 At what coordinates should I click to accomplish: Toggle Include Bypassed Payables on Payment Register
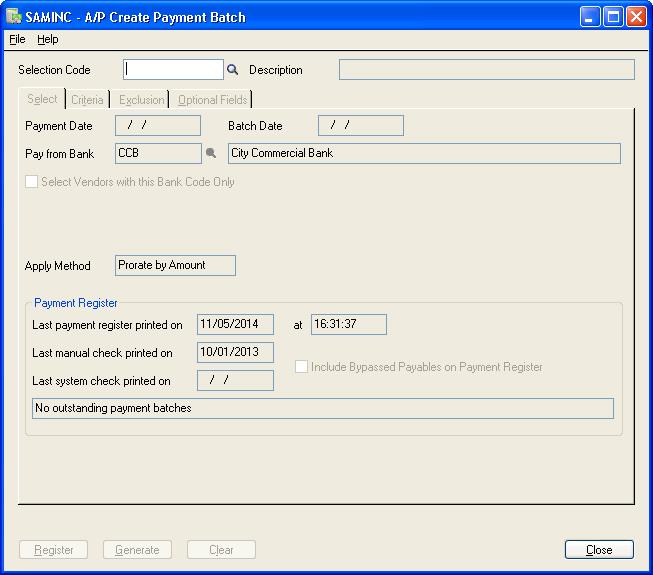(x=301, y=366)
